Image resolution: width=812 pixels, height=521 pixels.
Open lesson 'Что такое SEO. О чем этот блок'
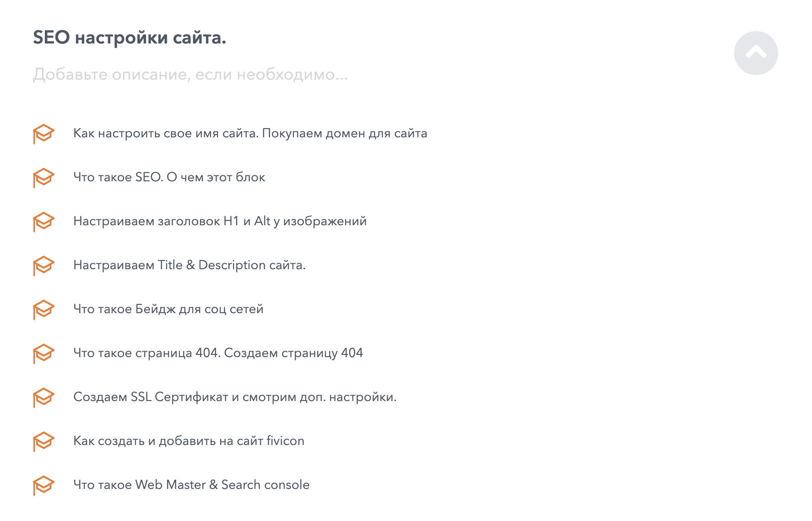(x=169, y=177)
